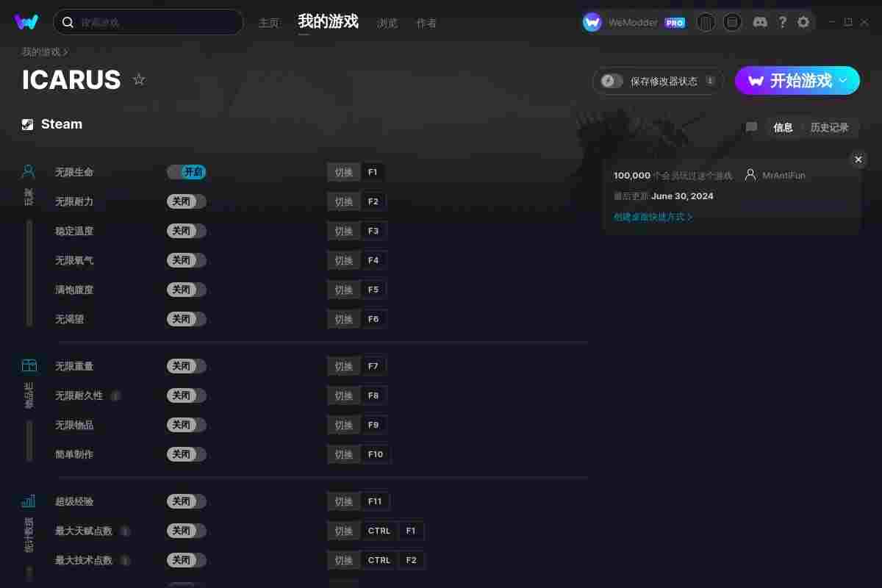This screenshot has height=588, width=882.
Task: Switch to the 历史记录 tab
Action: (x=830, y=127)
